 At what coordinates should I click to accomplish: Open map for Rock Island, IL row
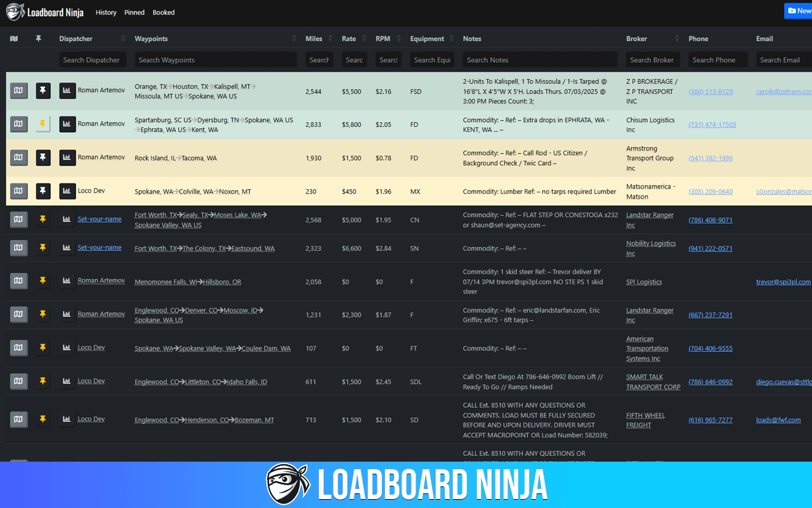point(19,157)
